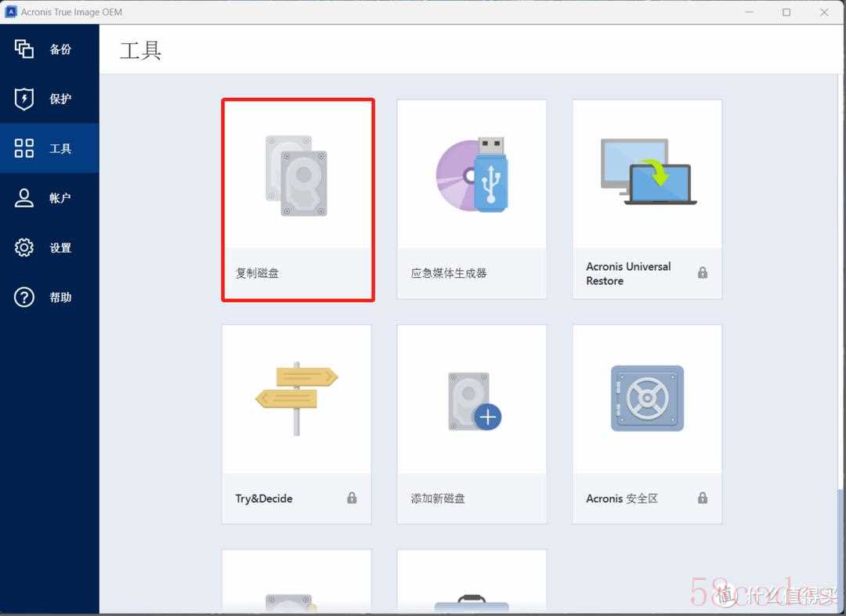The width and height of the screenshot is (846, 616).
Task: Click the Acronis 安全区 label
Action: (x=622, y=499)
